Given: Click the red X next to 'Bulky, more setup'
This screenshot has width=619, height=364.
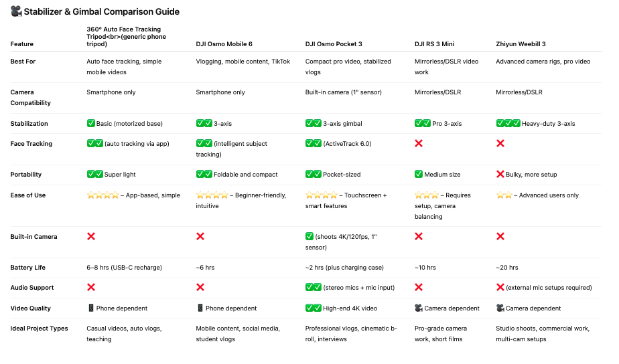Looking at the screenshot, I should point(500,175).
